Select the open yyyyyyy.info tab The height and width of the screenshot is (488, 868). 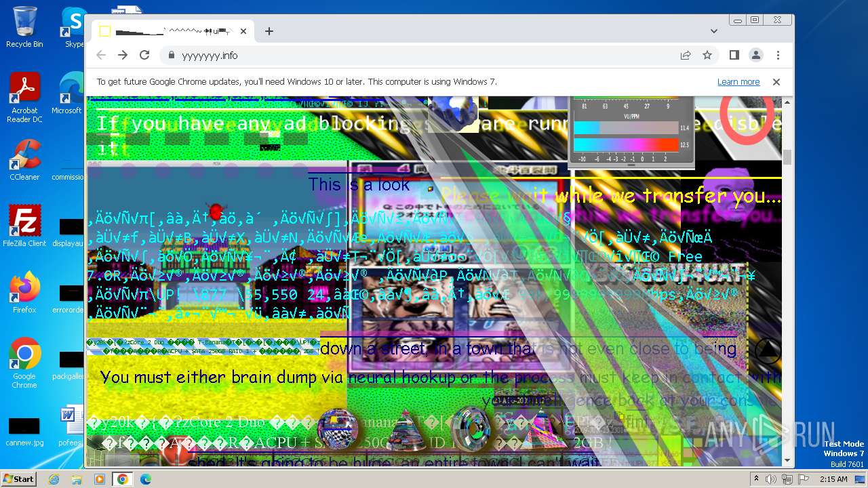coord(173,31)
